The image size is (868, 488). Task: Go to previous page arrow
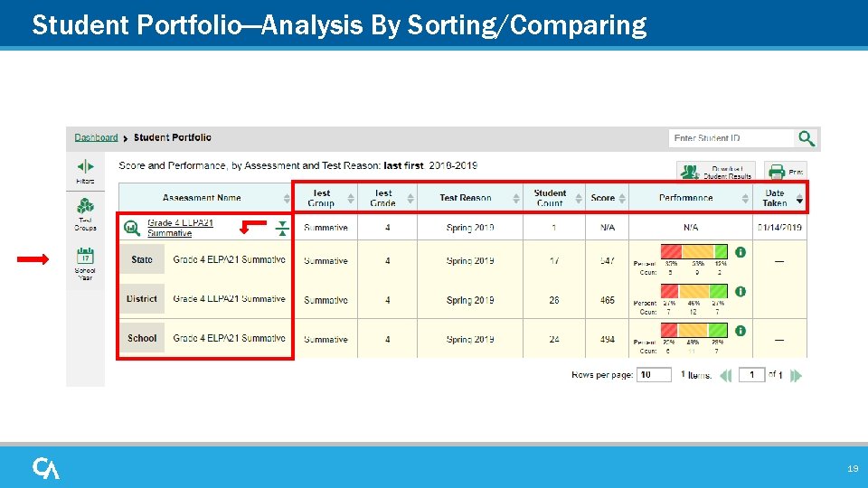pyautogui.click(x=726, y=376)
